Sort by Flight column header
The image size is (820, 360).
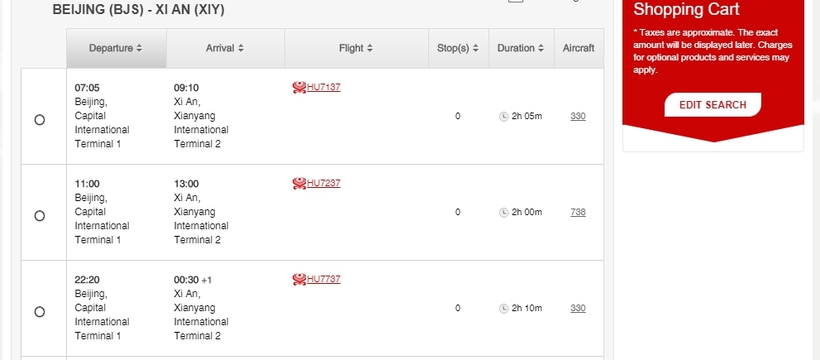tap(356, 48)
